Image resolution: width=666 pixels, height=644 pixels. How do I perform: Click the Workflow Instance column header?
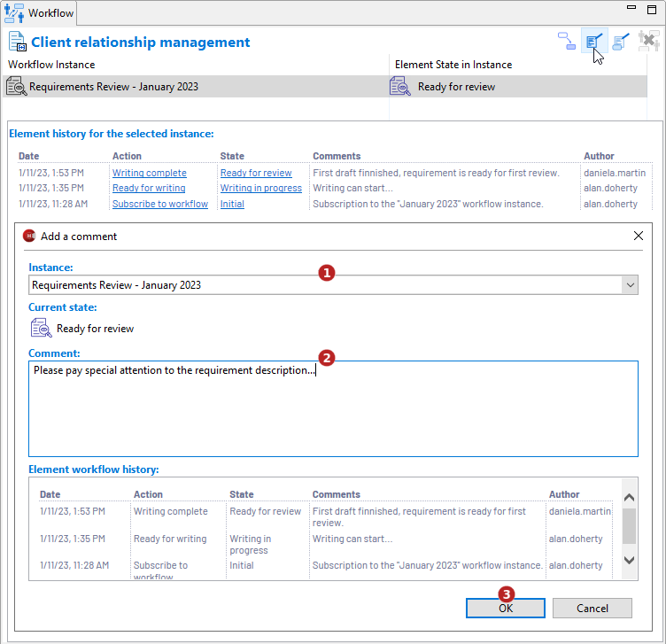(51, 65)
